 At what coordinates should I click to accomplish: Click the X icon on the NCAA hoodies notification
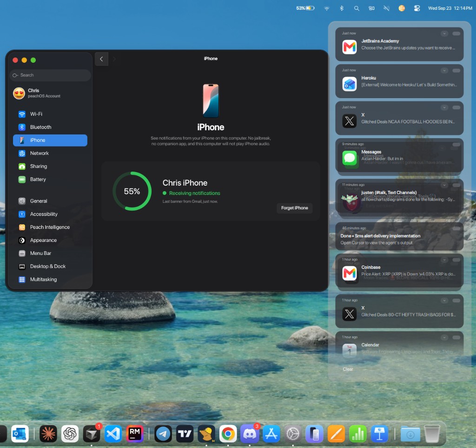click(x=350, y=121)
